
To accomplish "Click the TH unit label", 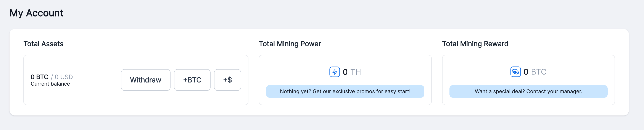I will pos(356,72).
